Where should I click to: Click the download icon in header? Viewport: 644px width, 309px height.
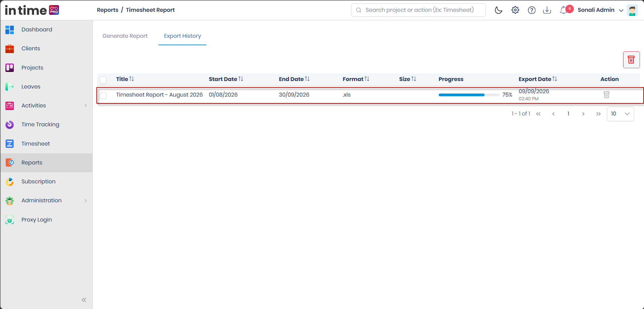pos(547,10)
